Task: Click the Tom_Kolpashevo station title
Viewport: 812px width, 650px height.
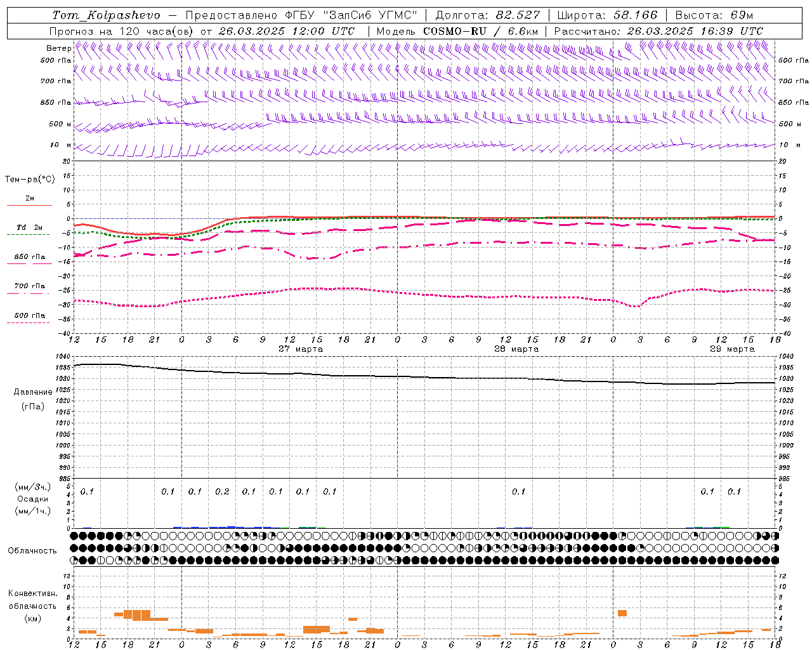Action: click(106, 15)
